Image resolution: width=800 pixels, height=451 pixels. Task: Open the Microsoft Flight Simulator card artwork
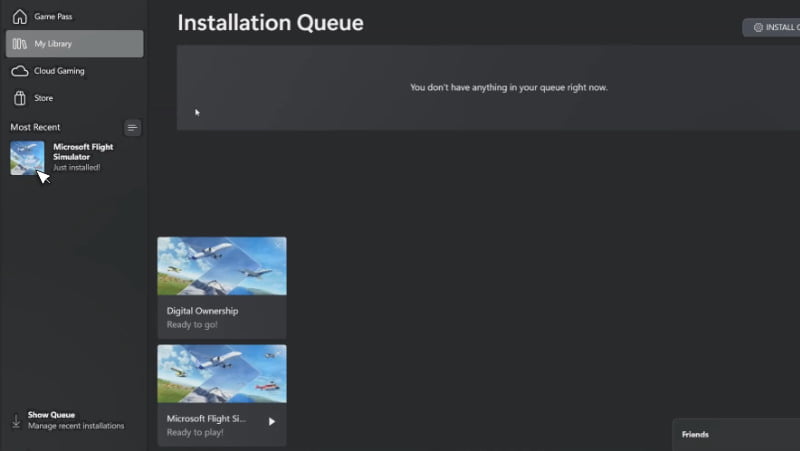pos(222,374)
